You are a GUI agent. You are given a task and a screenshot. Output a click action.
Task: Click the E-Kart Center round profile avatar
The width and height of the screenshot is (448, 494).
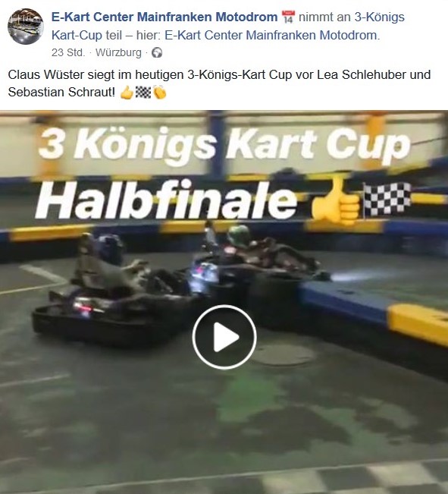(x=26, y=26)
